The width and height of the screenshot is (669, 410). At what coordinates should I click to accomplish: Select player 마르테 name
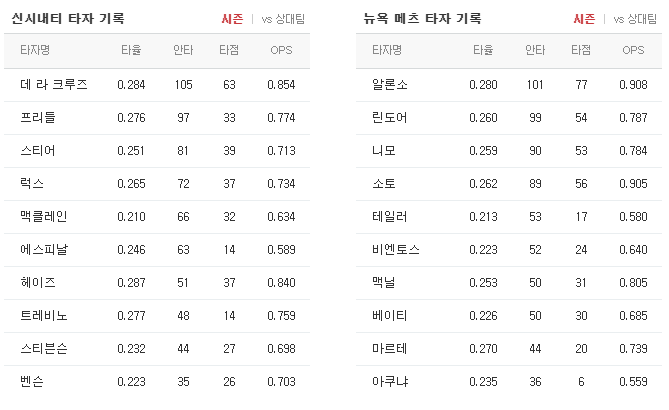click(390, 349)
